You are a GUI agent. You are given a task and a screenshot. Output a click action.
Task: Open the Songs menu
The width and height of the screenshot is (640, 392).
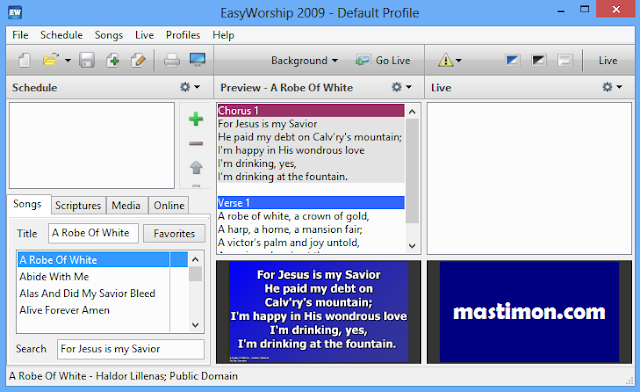[x=109, y=35]
